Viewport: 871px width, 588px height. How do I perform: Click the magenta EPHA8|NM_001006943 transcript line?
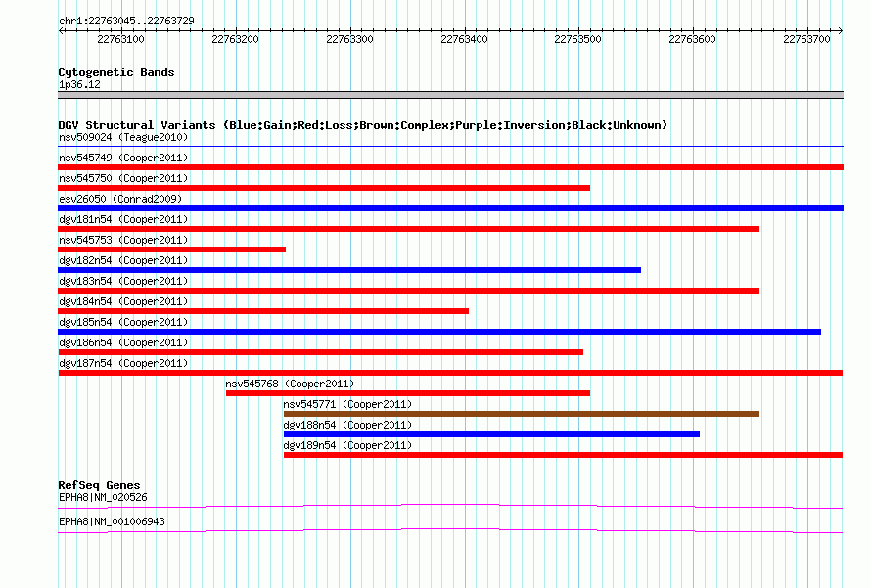pyautogui.click(x=450, y=531)
